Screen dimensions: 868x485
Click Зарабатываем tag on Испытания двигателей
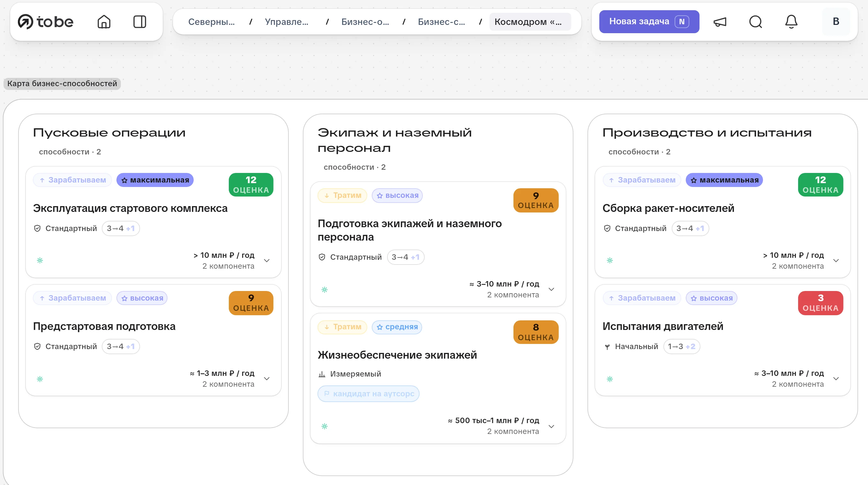(642, 298)
